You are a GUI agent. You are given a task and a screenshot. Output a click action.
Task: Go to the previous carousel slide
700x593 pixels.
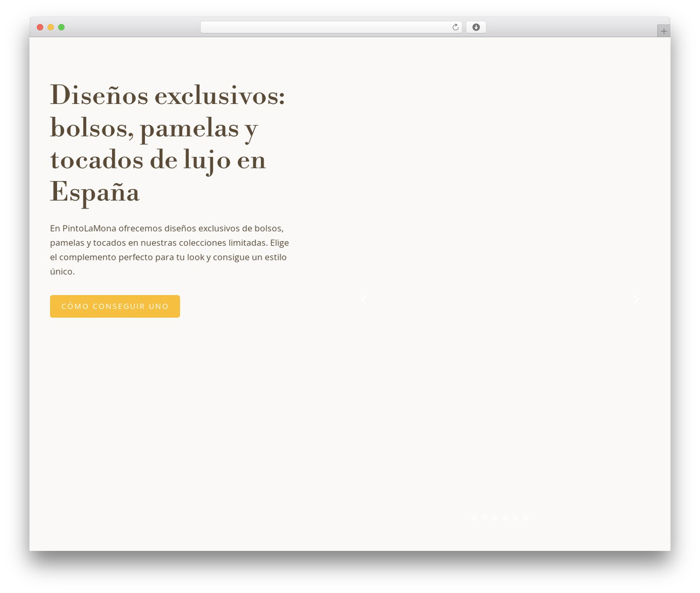364,299
